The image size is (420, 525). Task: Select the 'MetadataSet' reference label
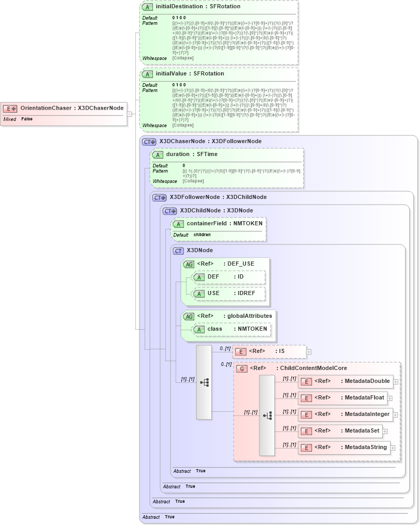362,430
